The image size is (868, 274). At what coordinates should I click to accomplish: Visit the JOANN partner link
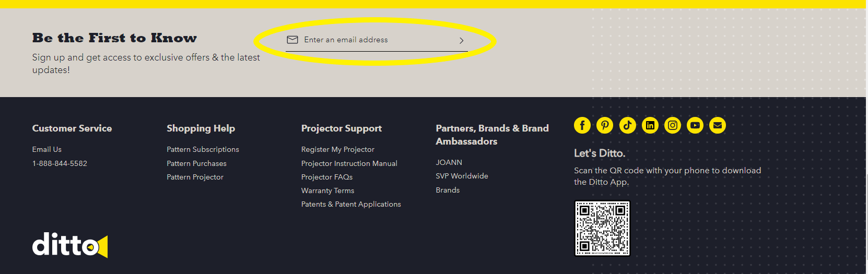(449, 162)
